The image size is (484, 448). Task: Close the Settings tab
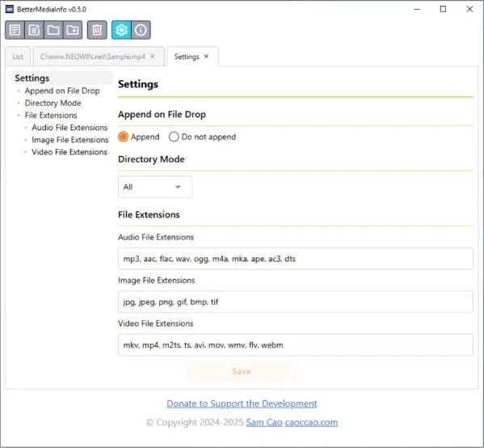tap(207, 57)
